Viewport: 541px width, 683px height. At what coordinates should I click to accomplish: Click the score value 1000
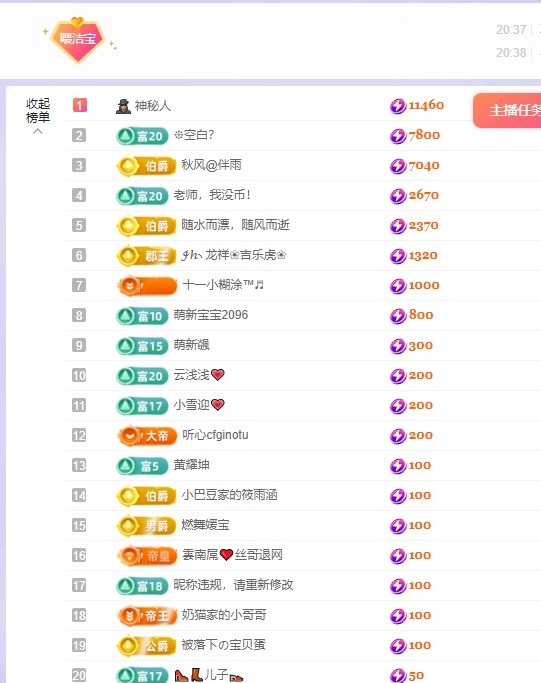tap(424, 285)
